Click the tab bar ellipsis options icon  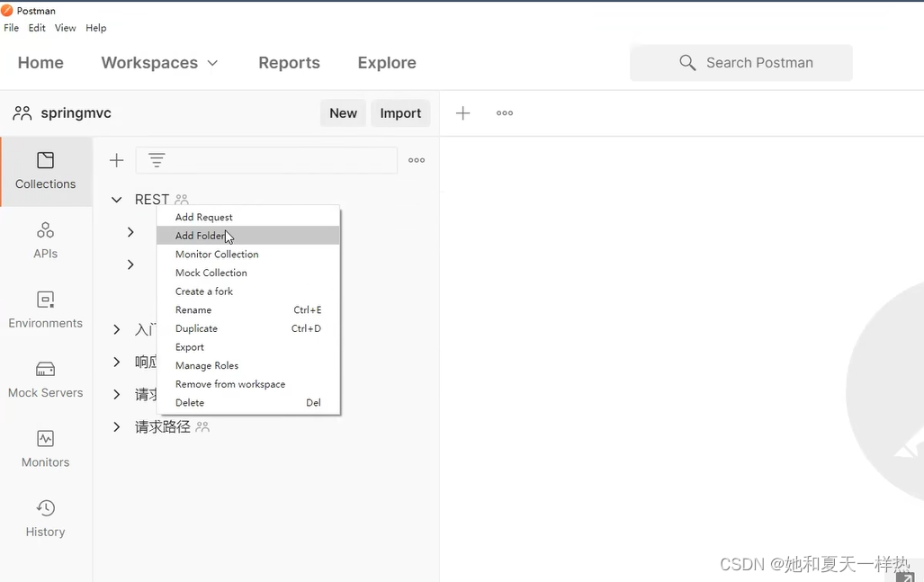(505, 113)
